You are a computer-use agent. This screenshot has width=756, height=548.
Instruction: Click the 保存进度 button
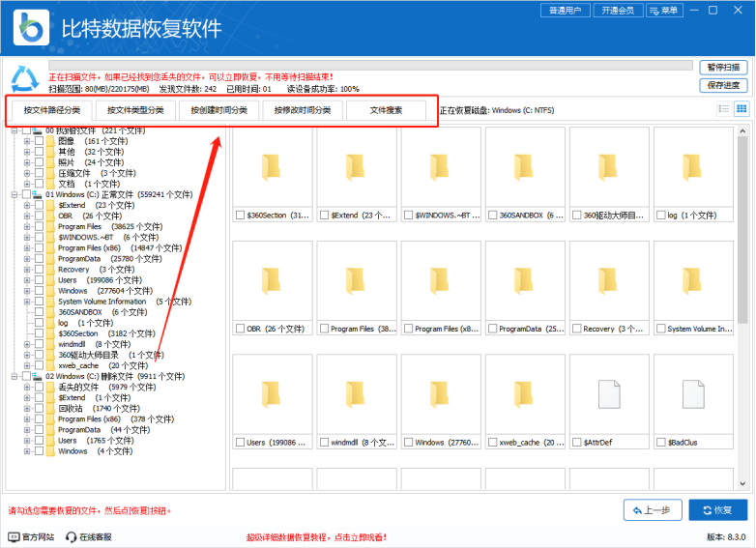point(723,85)
